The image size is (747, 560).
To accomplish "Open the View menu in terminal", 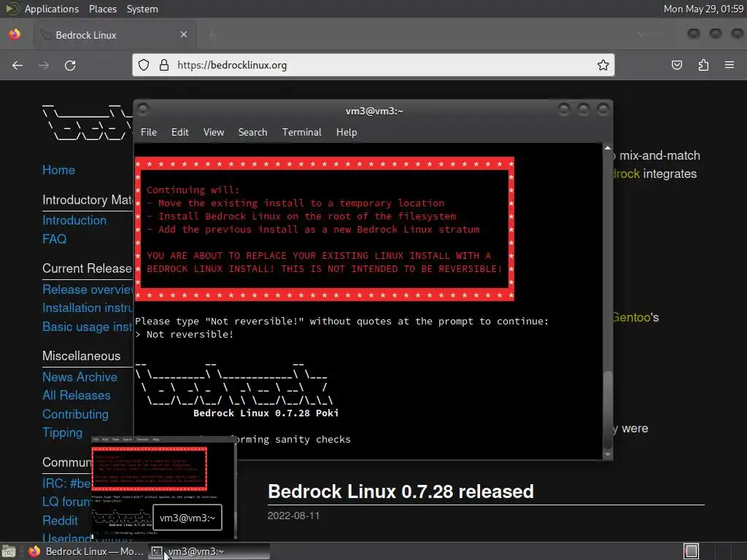I will point(214,133).
